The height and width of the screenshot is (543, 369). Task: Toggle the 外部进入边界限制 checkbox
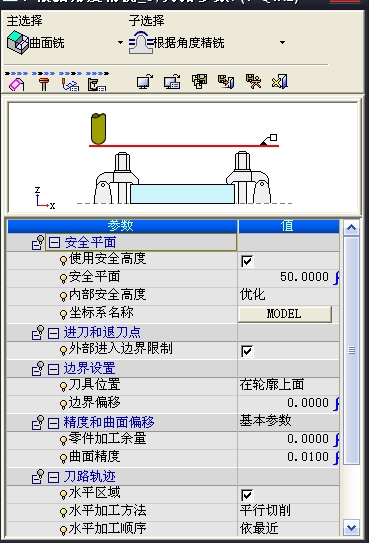click(x=247, y=351)
